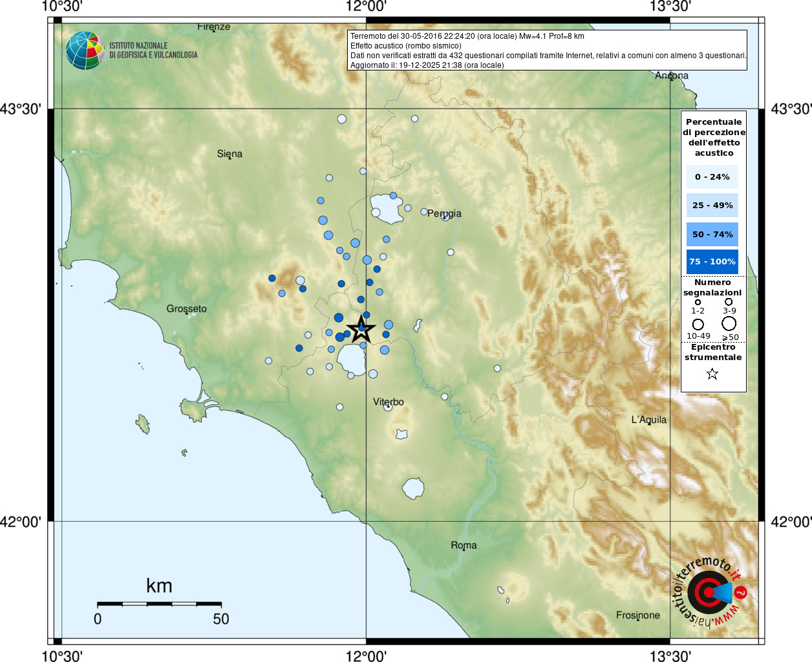This screenshot has width=812, height=662.
Task: Select the 3-9 reports circle in legend
Action: point(729,301)
